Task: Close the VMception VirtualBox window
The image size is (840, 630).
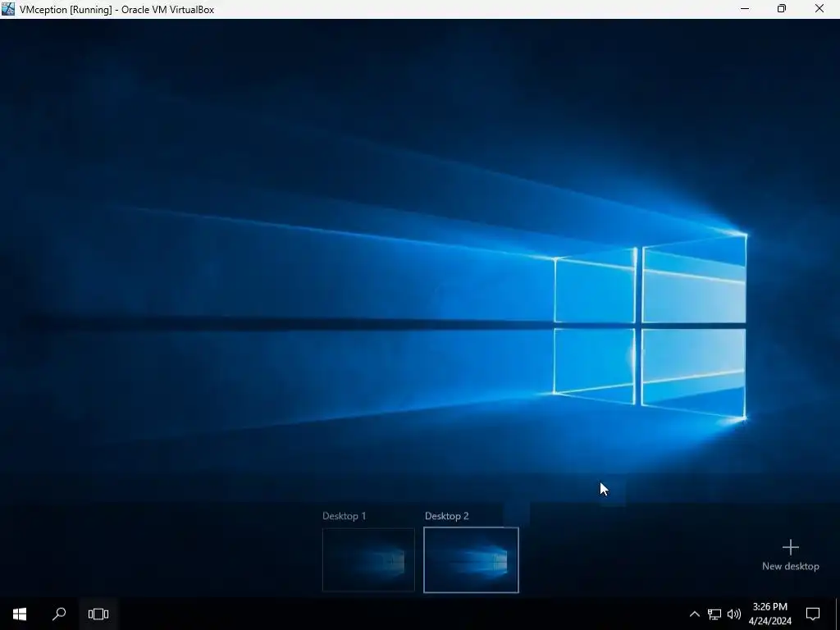Action: click(819, 8)
